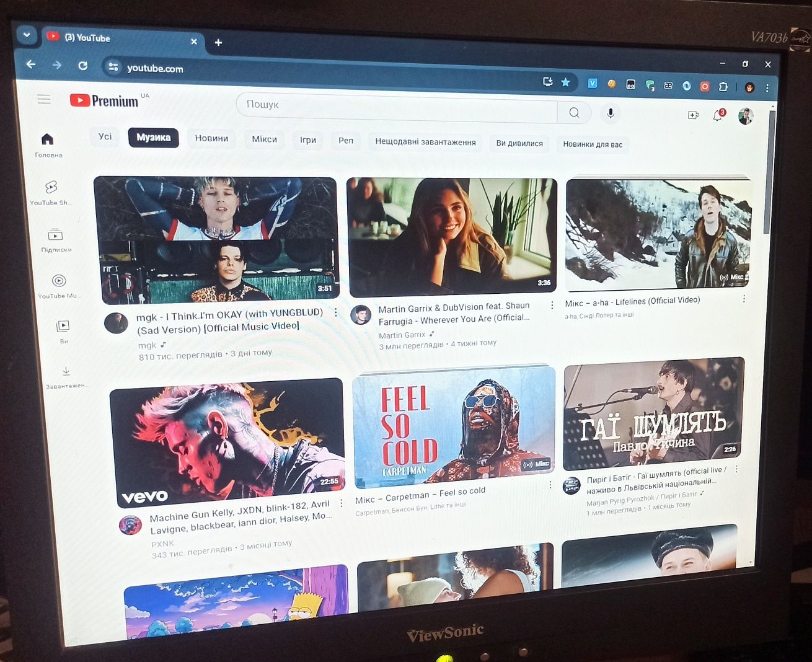Image resolution: width=812 pixels, height=662 pixels.
Task: Click the Пошук search field
Action: coord(397,108)
